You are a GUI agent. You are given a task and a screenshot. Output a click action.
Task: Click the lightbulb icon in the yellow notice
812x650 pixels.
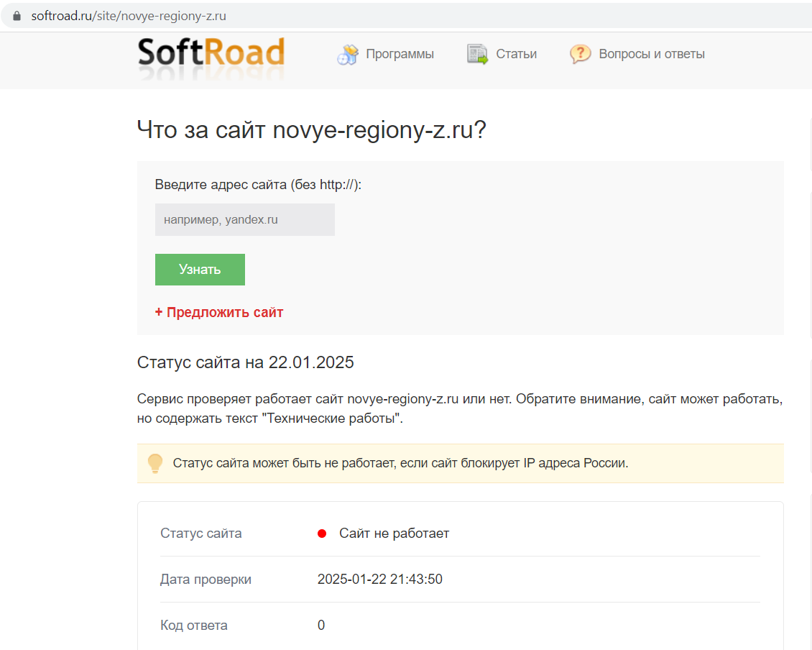(x=155, y=463)
